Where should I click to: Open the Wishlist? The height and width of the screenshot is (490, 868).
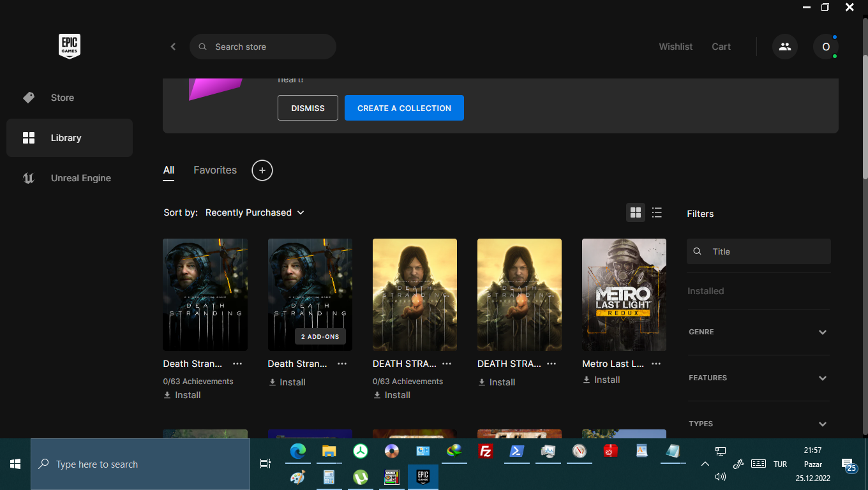(x=676, y=47)
